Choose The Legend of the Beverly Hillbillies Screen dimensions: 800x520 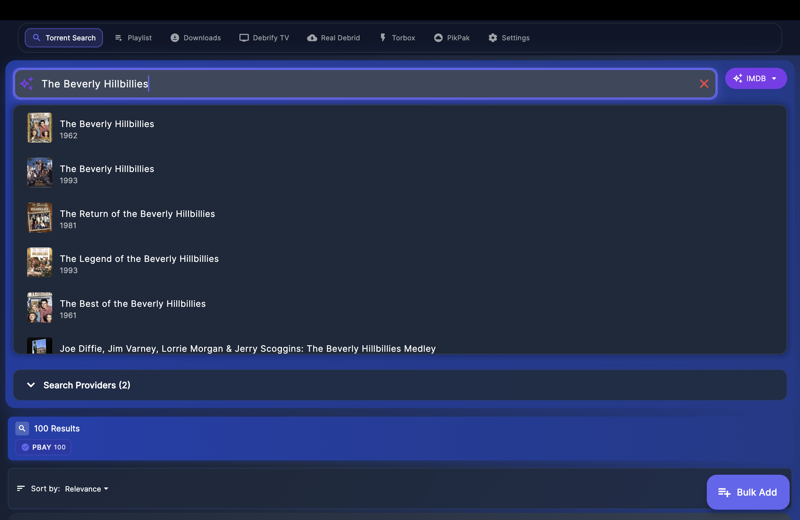tap(139, 263)
